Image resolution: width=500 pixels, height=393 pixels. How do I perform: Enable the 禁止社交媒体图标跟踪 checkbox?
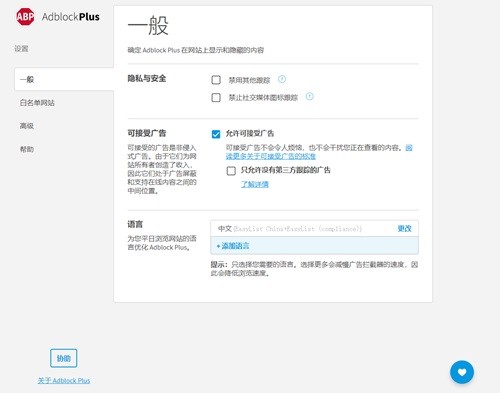point(216,97)
